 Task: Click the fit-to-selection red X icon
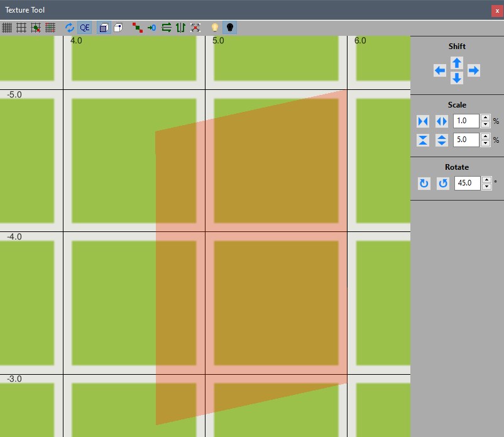point(195,28)
